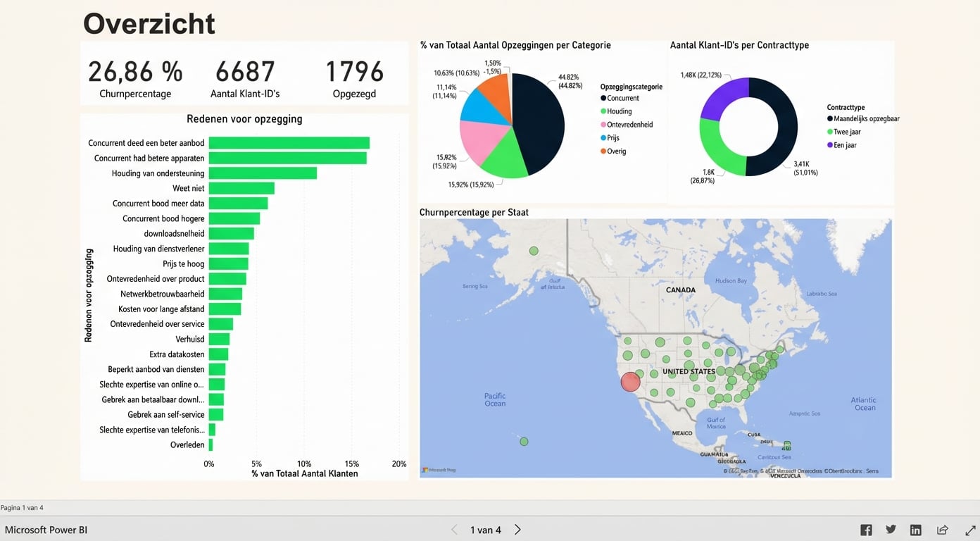Click the '1 van 4' page indicator
The width and height of the screenshot is (980, 541).
click(486, 530)
